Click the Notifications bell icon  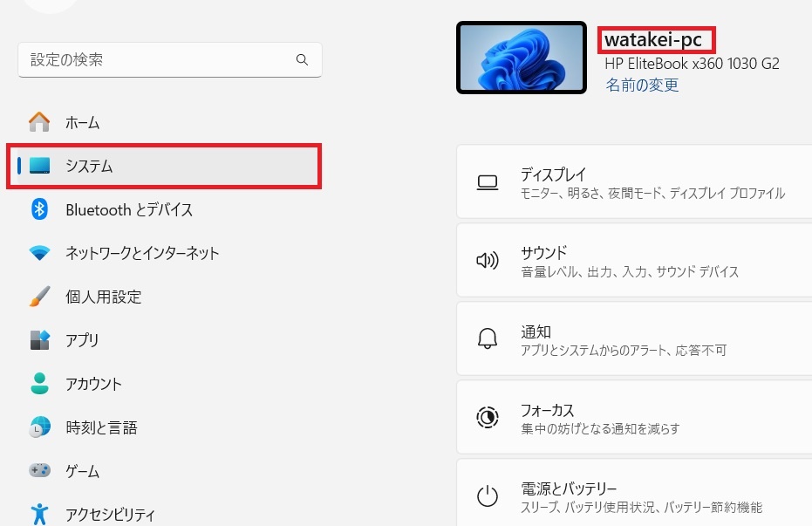coord(488,338)
